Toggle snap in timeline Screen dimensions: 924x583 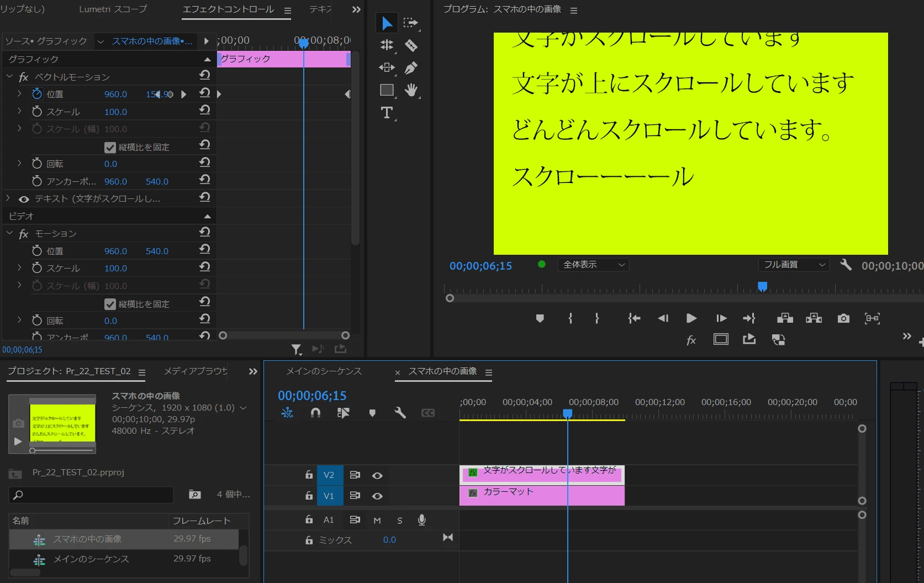[x=315, y=413]
